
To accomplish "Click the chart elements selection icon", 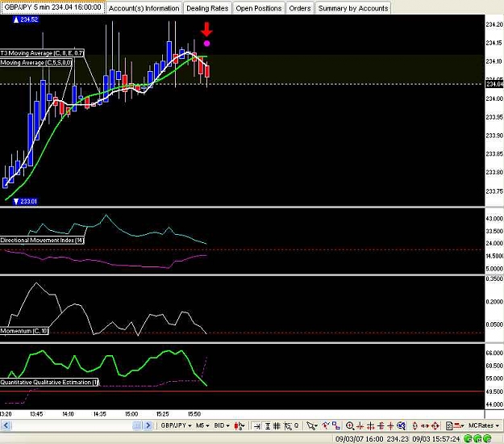I will pyautogui.click(x=288, y=426).
